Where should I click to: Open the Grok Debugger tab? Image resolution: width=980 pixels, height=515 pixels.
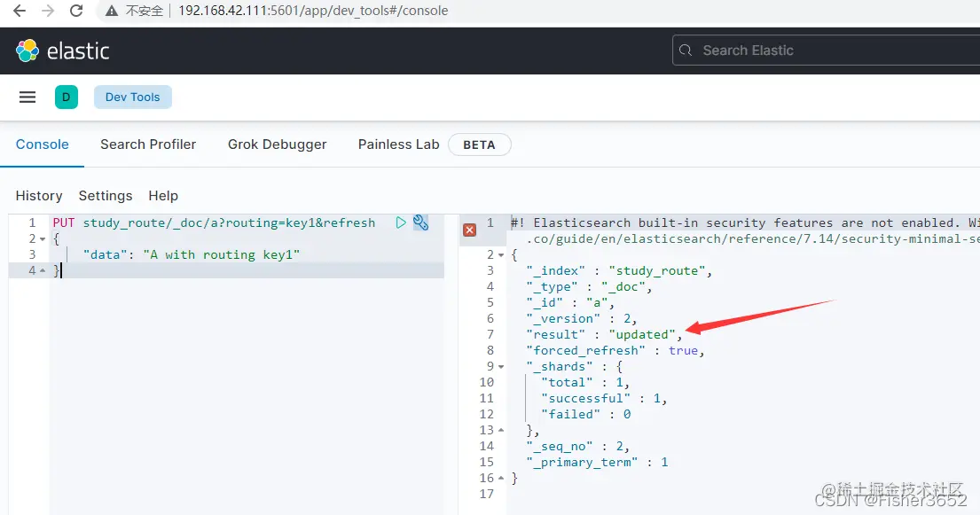(277, 144)
